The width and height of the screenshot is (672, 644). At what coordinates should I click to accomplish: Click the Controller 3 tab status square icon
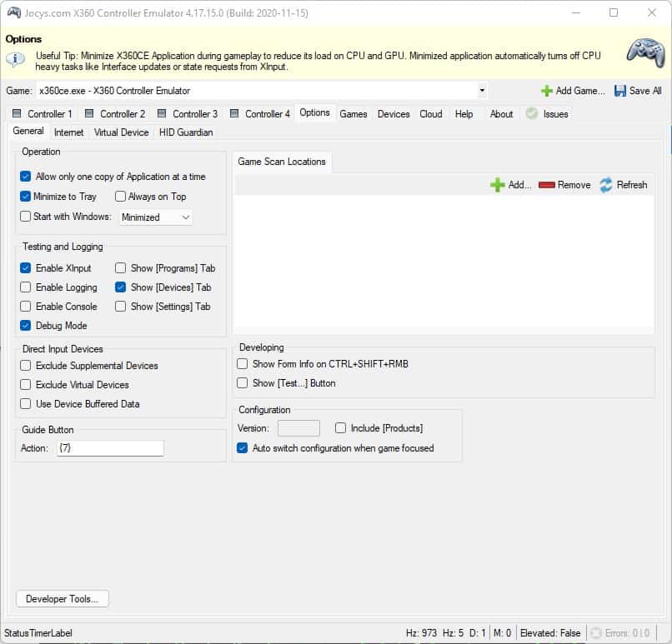click(162, 113)
